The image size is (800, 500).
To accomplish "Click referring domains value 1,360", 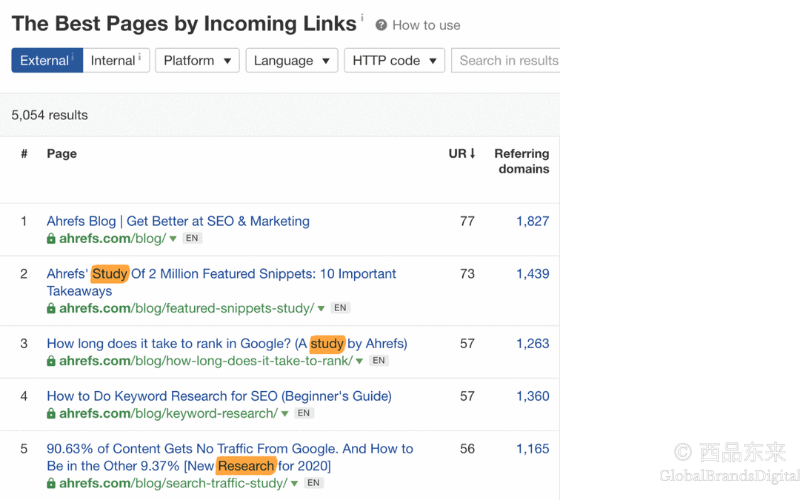I will (533, 396).
